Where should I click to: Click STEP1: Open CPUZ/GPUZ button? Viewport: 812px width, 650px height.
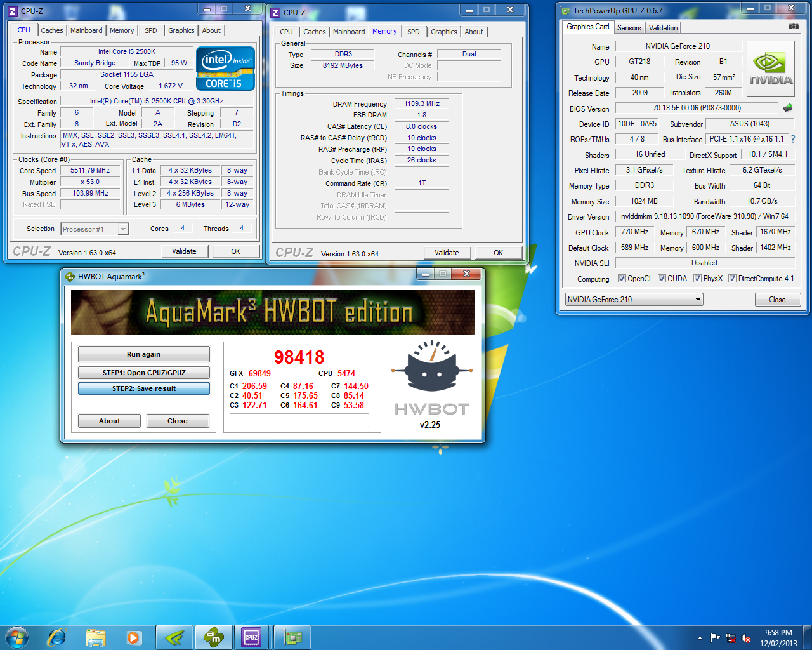click(x=144, y=373)
